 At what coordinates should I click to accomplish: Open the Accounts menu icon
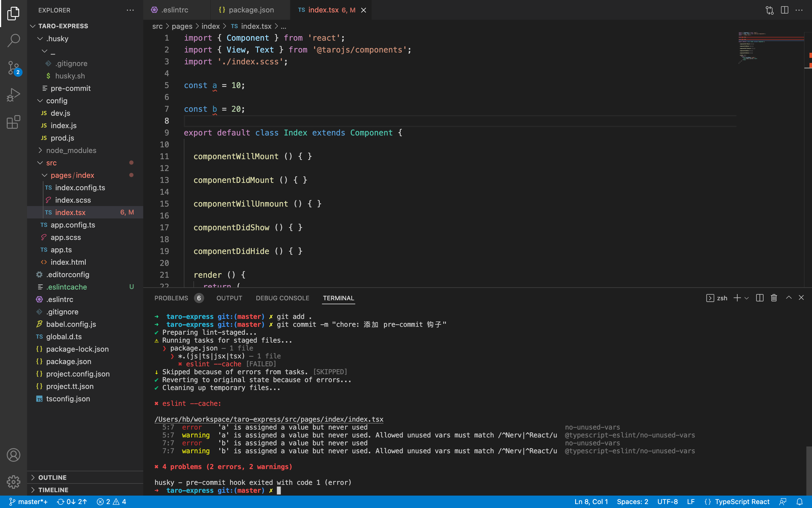(x=14, y=455)
